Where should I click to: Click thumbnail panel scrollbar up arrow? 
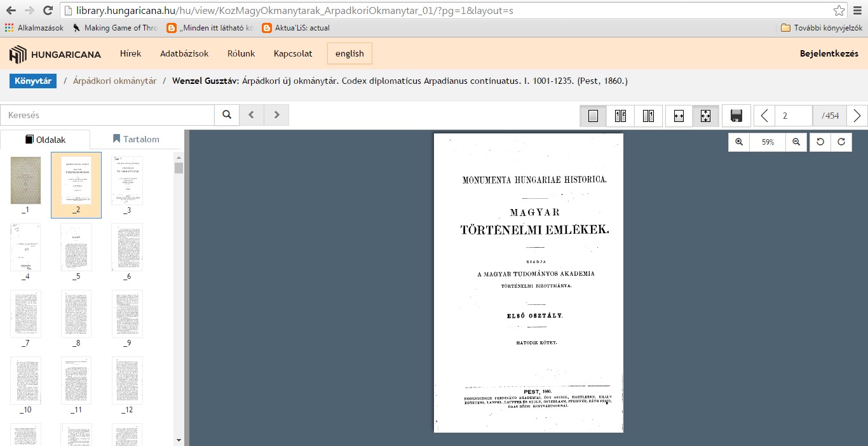click(x=179, y=156)
